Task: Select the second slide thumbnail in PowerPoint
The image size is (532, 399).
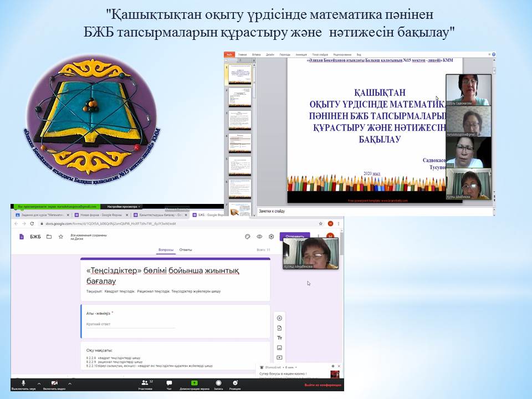Action: click(x=239, y=96)
